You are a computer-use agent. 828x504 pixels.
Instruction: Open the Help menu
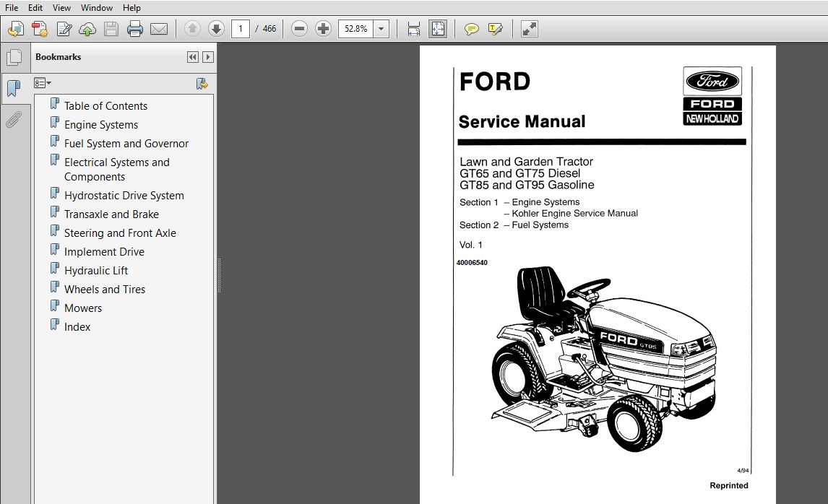pos(131,7)
